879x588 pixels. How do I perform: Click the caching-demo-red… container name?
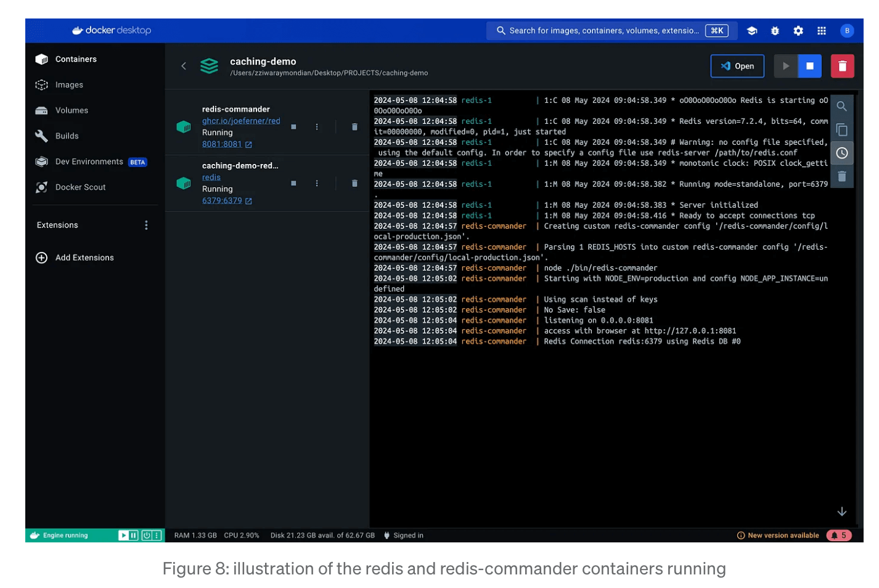pos(240,166)
